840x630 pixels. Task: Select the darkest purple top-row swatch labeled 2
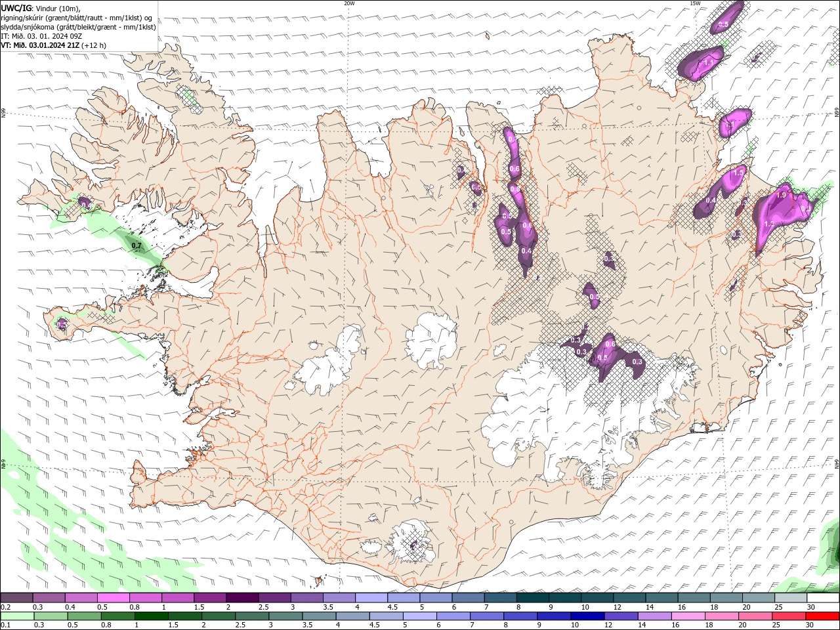(x=242, y=598)
